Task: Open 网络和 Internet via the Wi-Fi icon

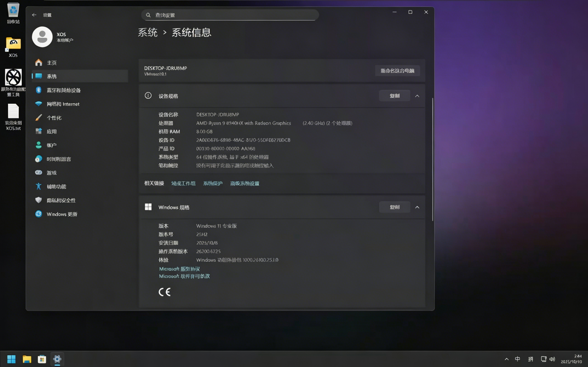Action: pos(39,104)
